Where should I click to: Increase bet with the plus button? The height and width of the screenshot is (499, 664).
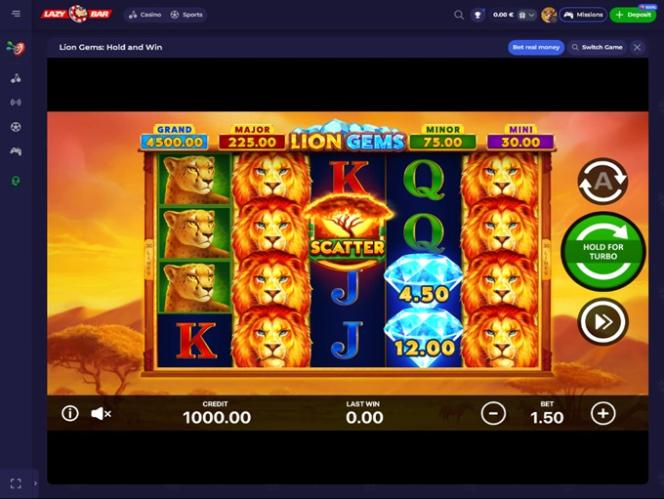[x=603, y=413]
